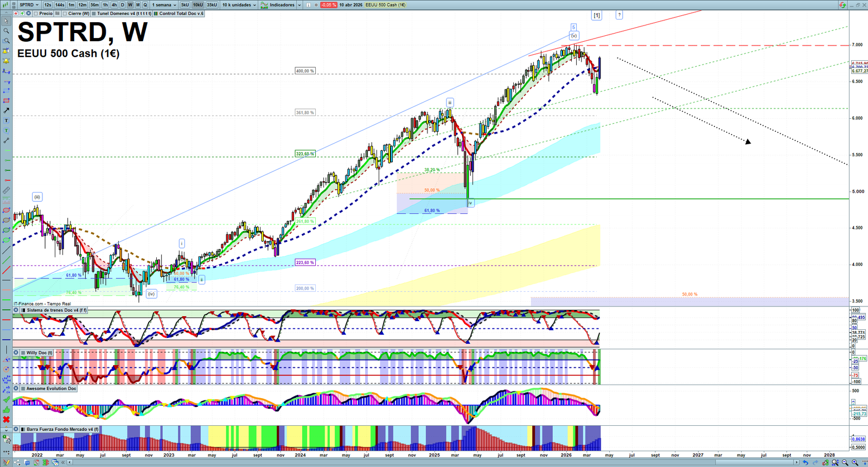Screen dimensions: 868x467
Task: Click the red plus icon beside Precio
Action: [x=16, y=14]
